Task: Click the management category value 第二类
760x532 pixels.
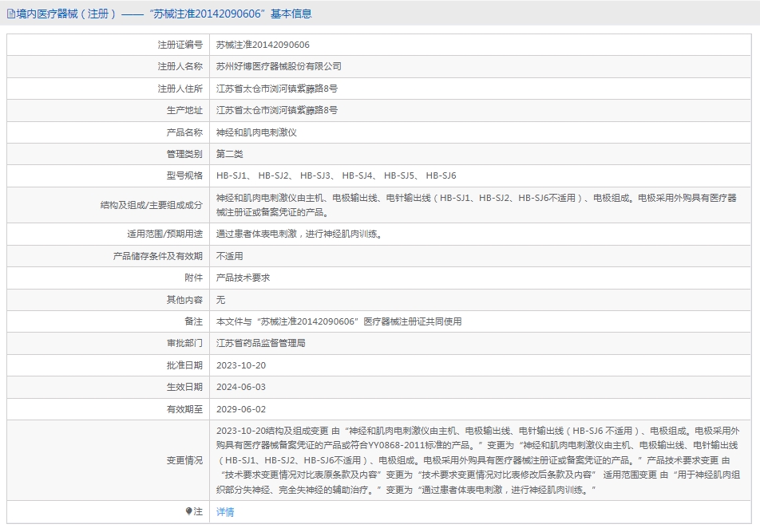Action: pyautogui.click(x=229, y=154)
